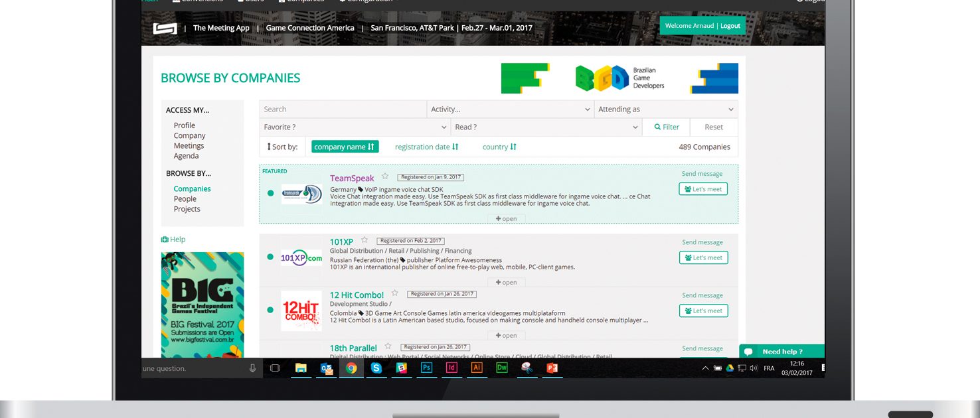Open Outlook from the taskbar
This screenshot has height=418, width=980.
click(326, 368)
